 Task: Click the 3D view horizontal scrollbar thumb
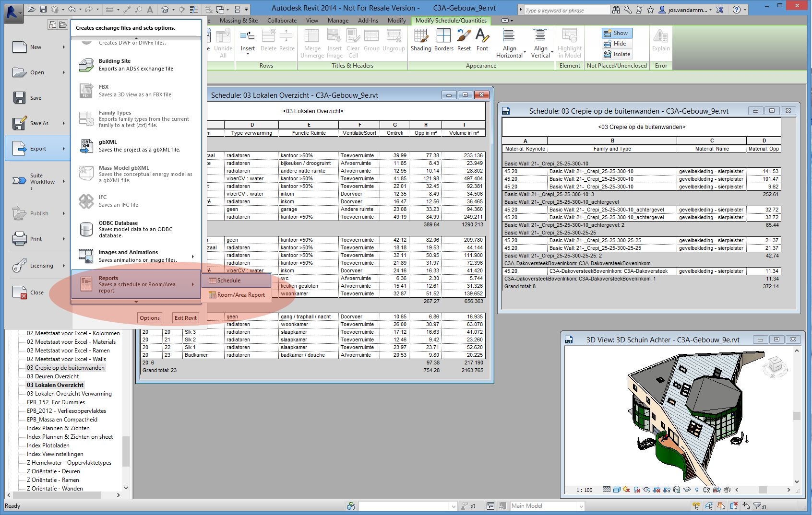(763, 490)
